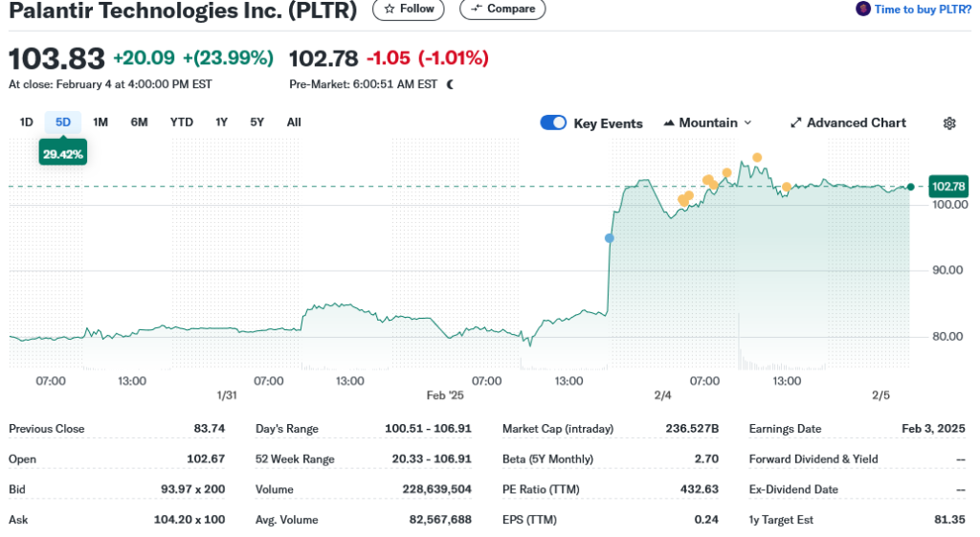Image resolution: width=980 pixels, height=537 pixels.
Task: Open the Time to buy PLTR? link
Action: pos(923,9)
